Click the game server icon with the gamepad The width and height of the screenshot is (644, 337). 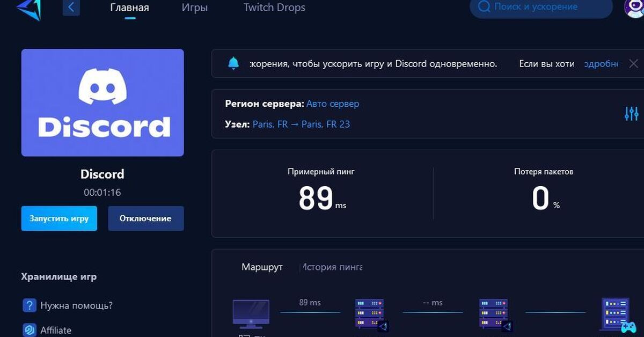617,315
